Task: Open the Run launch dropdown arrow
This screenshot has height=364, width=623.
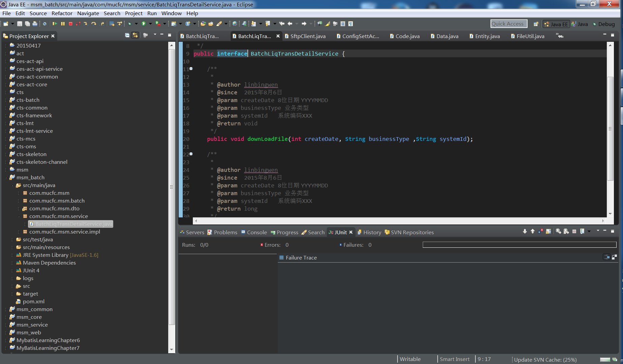Action: click(x=150, y=24)
